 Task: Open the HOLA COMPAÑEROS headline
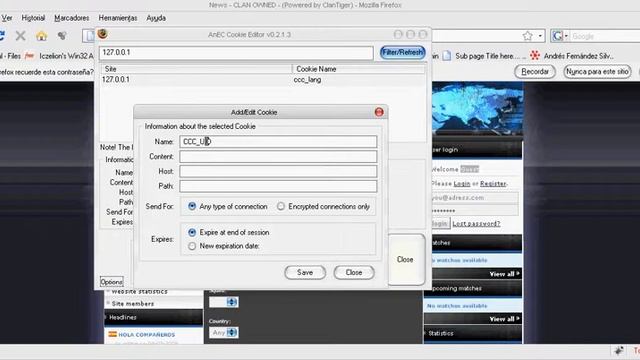147,335
